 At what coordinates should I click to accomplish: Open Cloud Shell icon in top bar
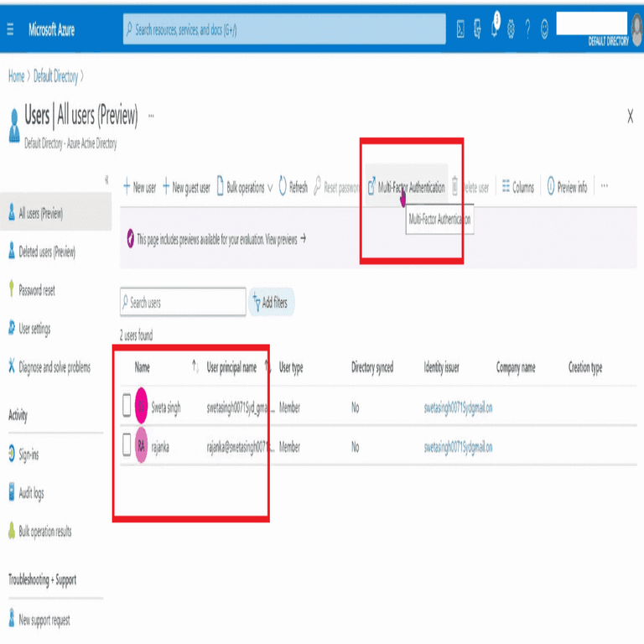460,29
